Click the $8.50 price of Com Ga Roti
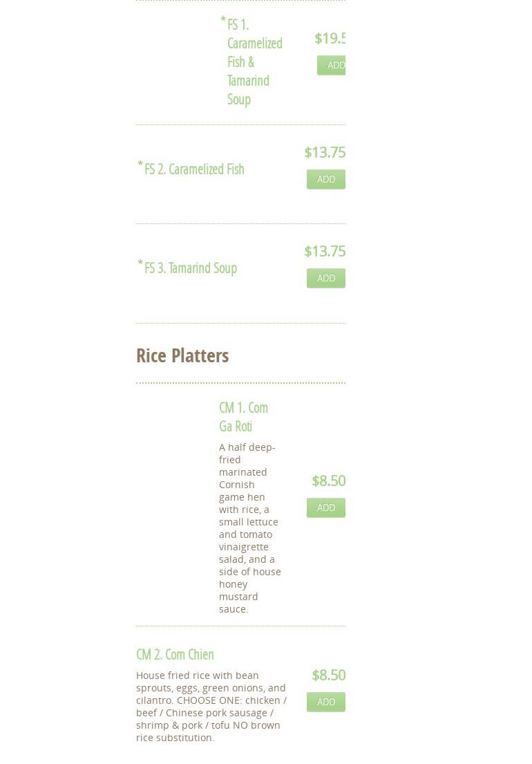 click(328, 481)
